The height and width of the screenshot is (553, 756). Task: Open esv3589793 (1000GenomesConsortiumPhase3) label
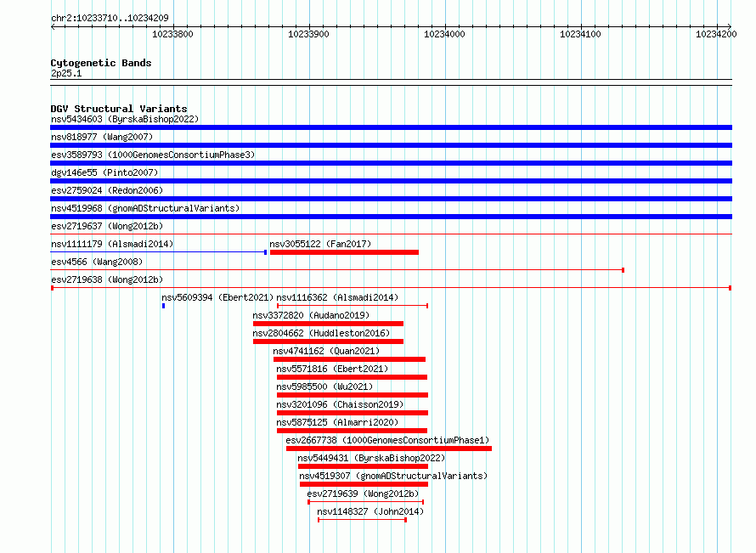point(153,155)
